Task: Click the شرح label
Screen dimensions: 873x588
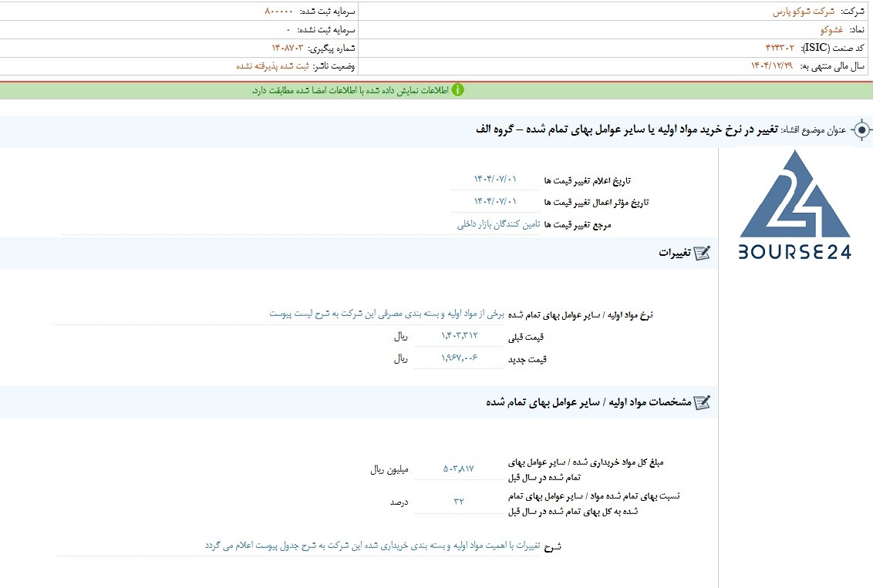Action: (552, 547)
